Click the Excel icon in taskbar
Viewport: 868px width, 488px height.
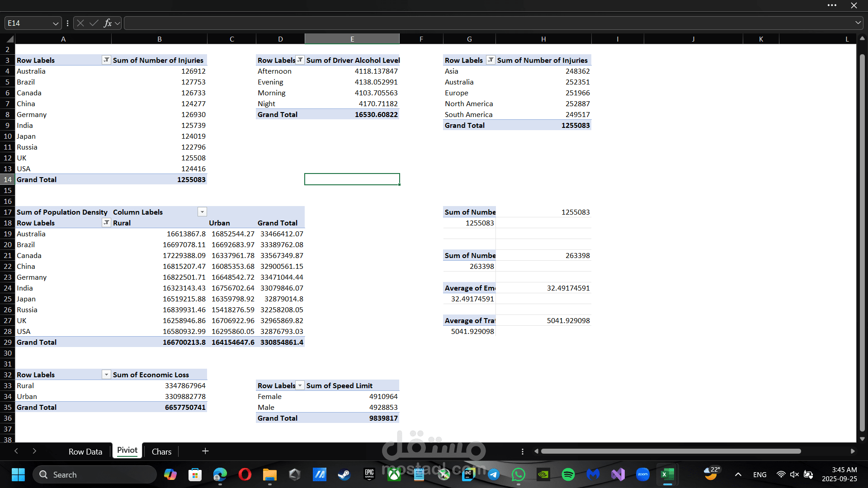667,474
